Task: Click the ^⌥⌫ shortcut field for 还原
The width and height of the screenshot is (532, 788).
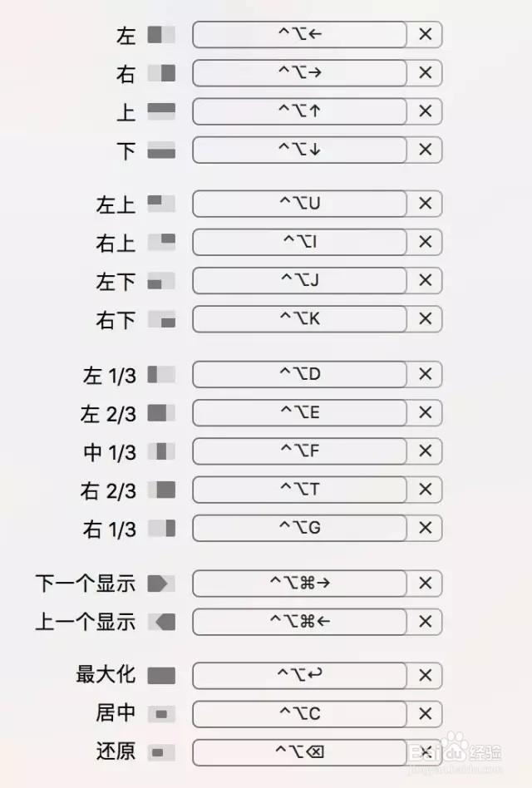Action: pos(298,752)
